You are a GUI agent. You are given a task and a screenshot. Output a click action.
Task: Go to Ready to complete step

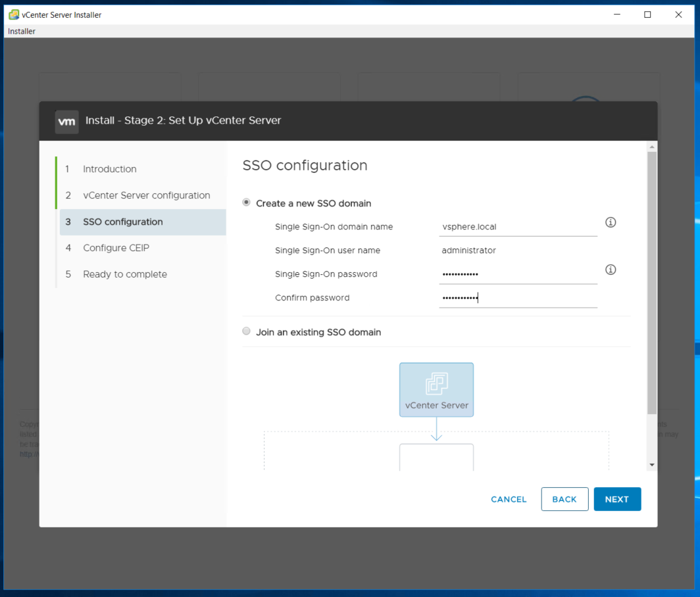(124, 274)
